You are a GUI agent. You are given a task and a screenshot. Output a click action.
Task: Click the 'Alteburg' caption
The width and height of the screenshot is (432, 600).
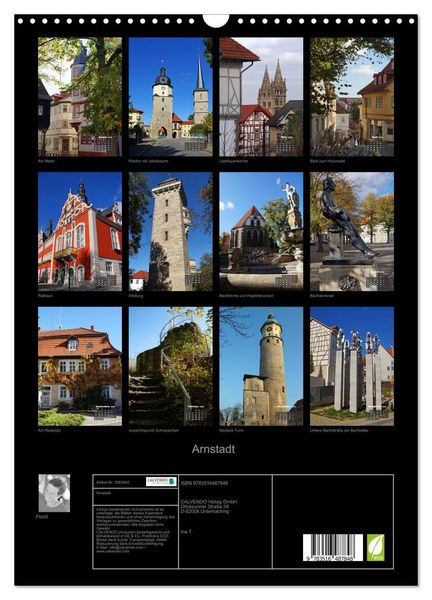(x=136, y=296)
